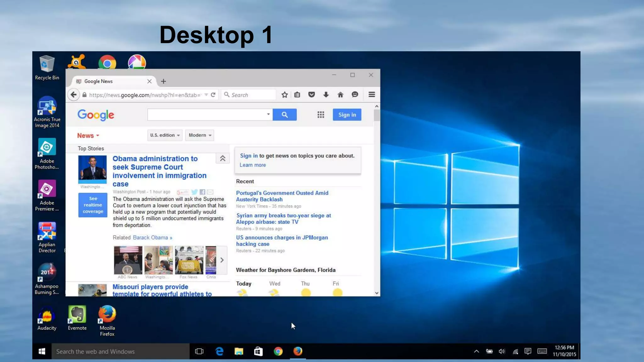This screenshot has height=362, width=644.
Task: Launch Microsoft Edge from the taskbar
Action: pos(219,351)
